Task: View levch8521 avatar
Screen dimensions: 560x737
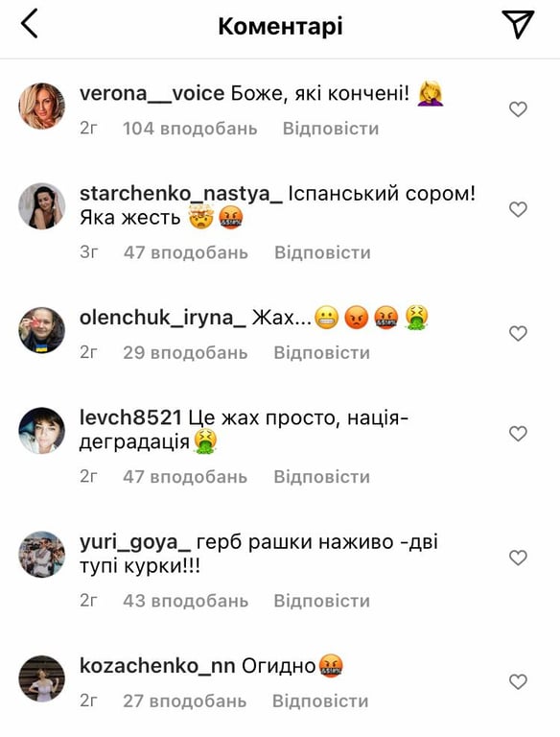Action: (x=42, y=431)
